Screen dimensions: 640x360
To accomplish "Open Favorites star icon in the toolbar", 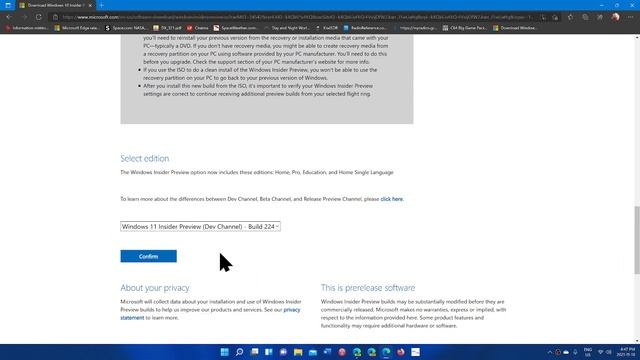I will click(570, 17).
